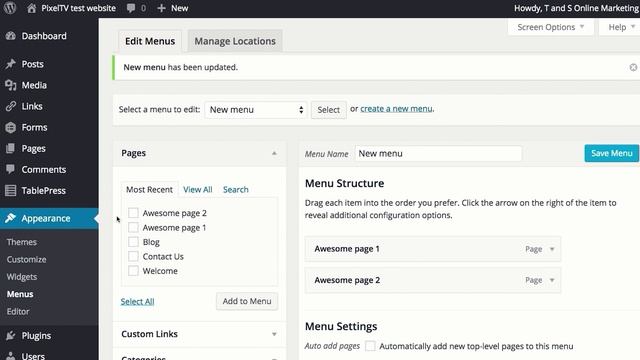Open the Widgets submenu item

click(x=22, y=277)
